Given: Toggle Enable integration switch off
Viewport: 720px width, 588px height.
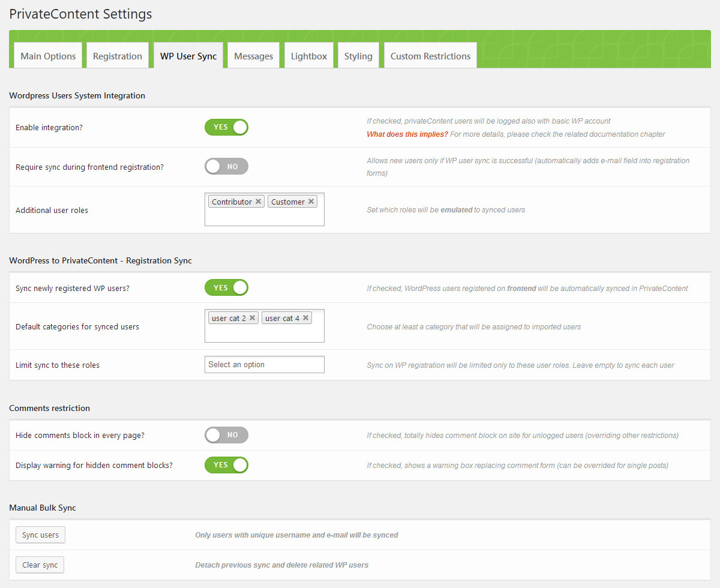Looking at the screenshot, I should (226, 127).
